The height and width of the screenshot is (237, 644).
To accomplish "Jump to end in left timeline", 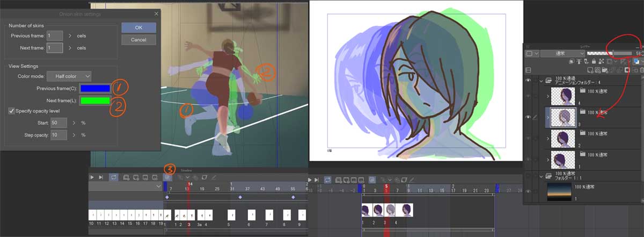I will (101, 177).
